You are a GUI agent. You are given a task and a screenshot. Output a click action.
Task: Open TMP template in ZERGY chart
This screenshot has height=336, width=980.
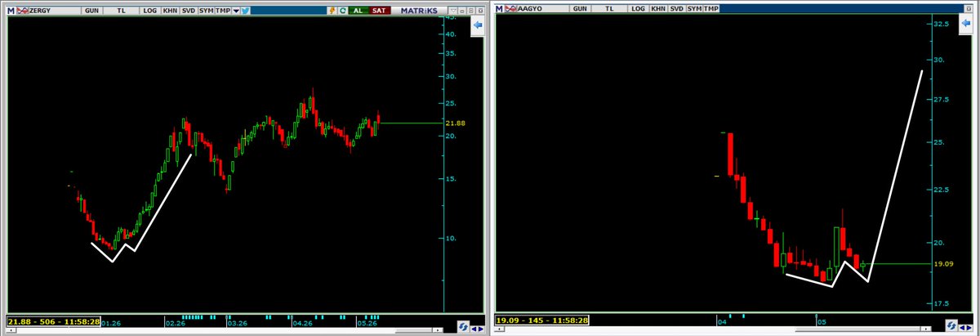tap(223, 11)
